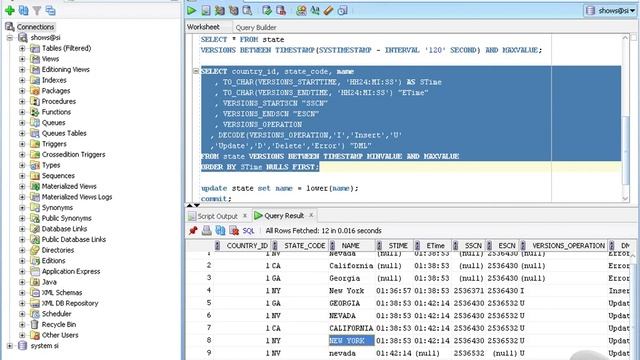This screenshot has width=640, height=360.
Task: Click the 2536371 SSCN cell
Action: (x=468, y=291)
